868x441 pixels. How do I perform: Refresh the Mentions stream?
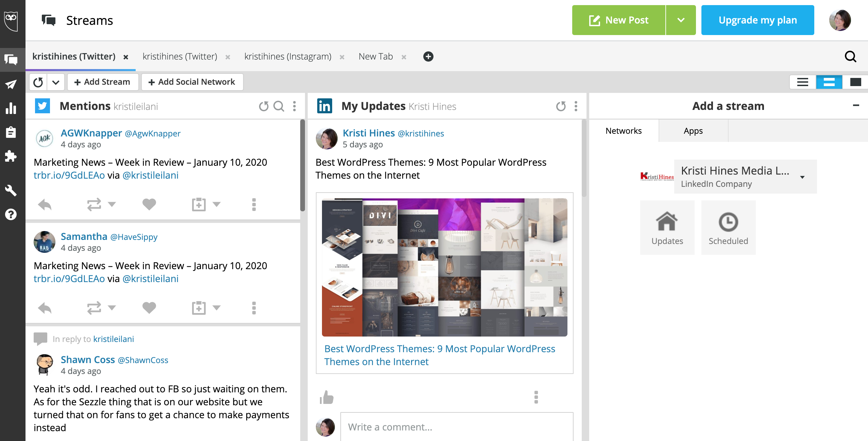pos(264,107)
